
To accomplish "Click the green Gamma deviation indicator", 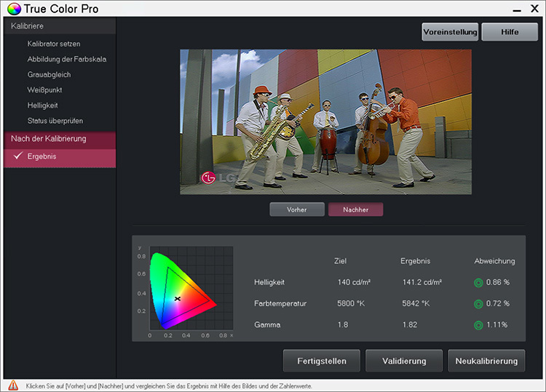I will tap(478, 324).
